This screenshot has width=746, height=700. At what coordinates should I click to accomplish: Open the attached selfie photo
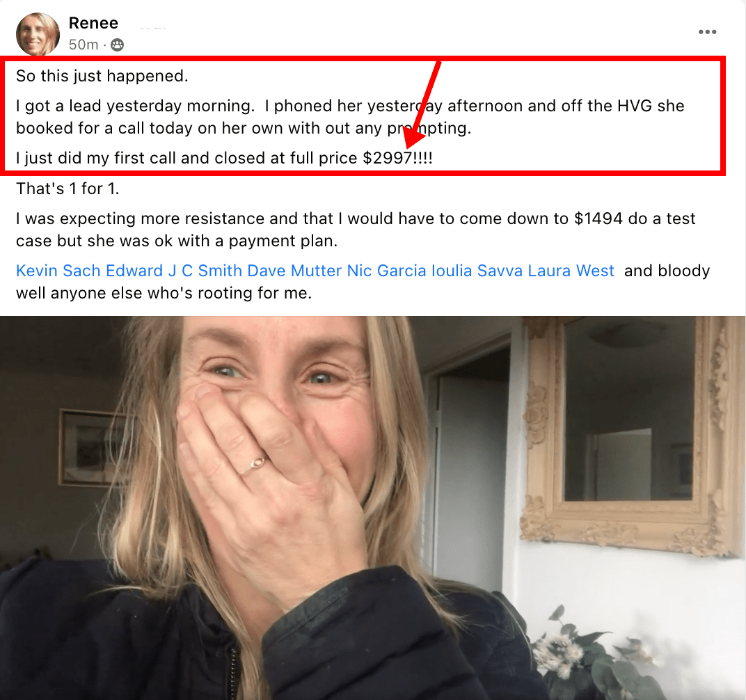(372, 508)
